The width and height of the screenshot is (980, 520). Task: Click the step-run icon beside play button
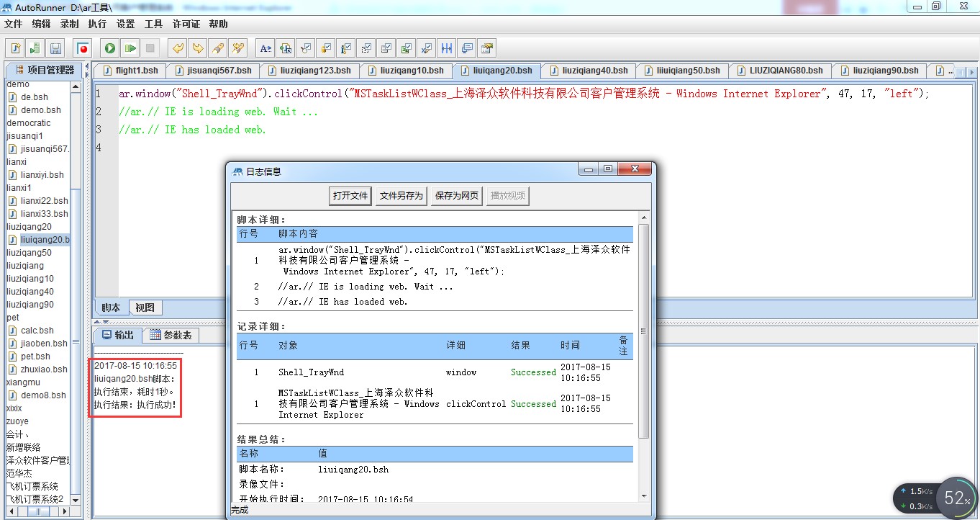tap(130, 48)
